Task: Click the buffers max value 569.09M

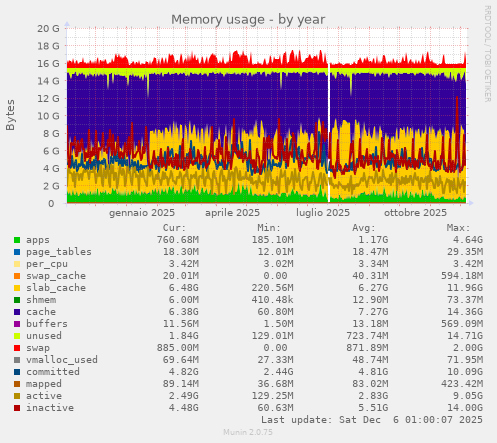Action: (462, 324)
